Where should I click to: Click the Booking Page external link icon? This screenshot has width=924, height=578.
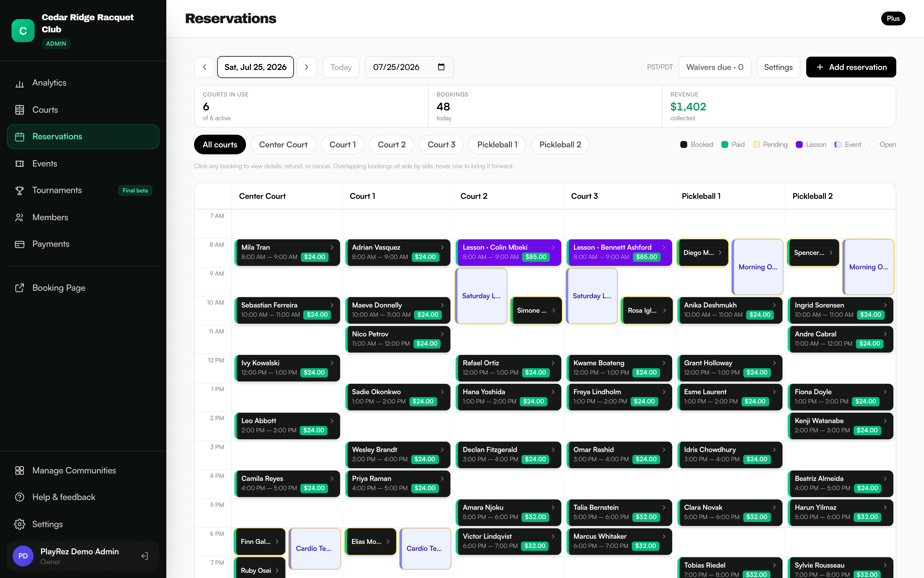pos(19,288)
